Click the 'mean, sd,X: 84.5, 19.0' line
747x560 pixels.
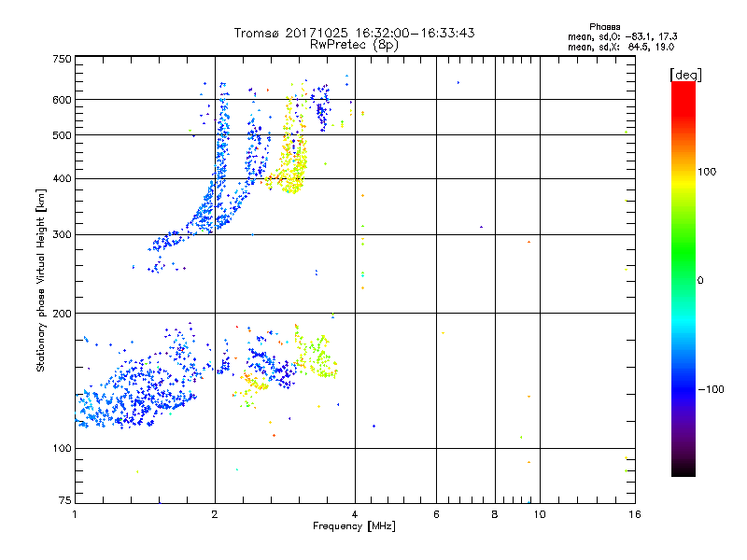click(x=621, y=47)
